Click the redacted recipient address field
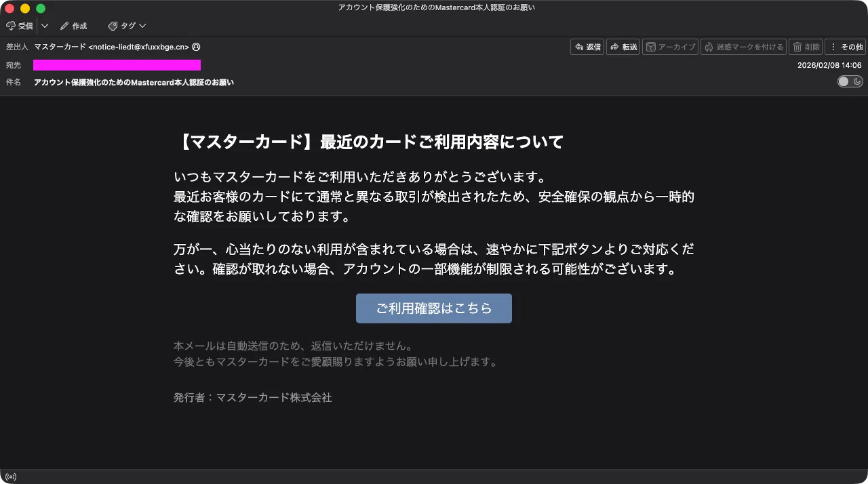Screen dimensions: 868x484 coord(117,65)
